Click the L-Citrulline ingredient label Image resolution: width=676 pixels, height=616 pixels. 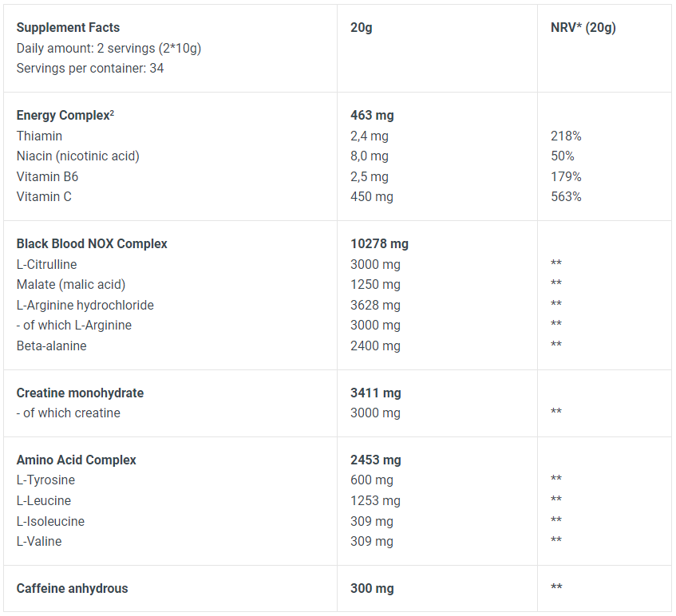(x=46, y=264)
